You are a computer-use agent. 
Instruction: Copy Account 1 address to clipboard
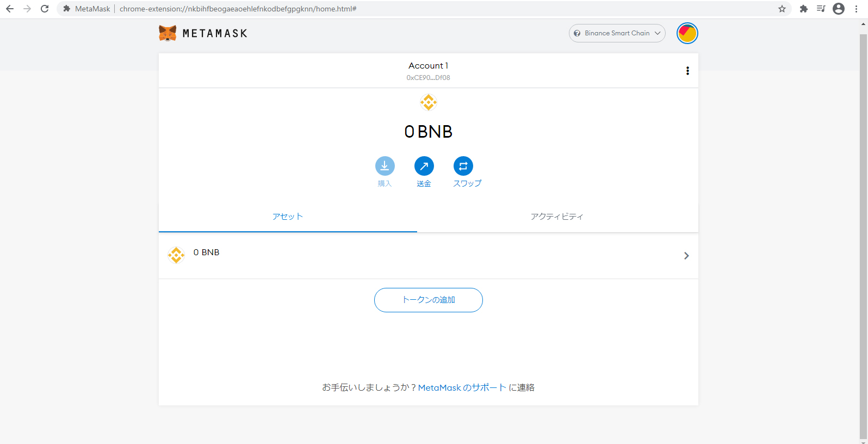(428, 71)
